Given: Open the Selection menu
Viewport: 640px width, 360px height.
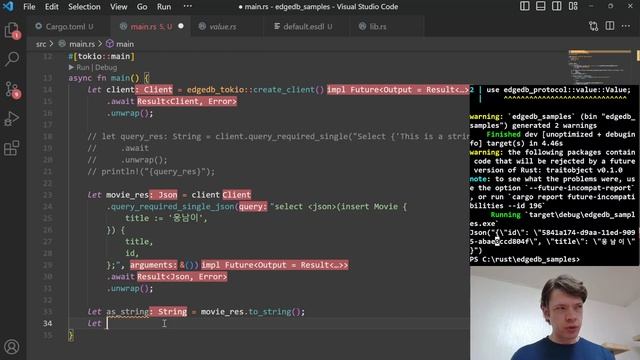Looking at the screenshot, I should [x=84, y=7].
